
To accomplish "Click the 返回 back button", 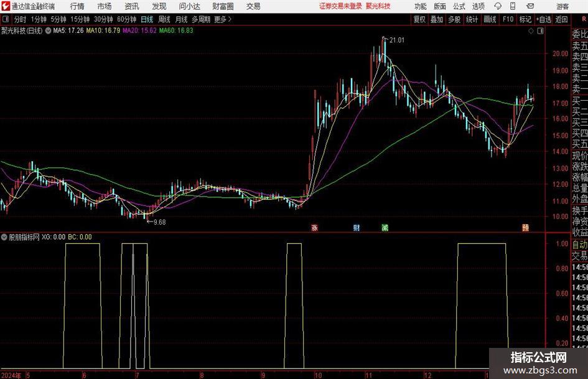I will [561, 19].
